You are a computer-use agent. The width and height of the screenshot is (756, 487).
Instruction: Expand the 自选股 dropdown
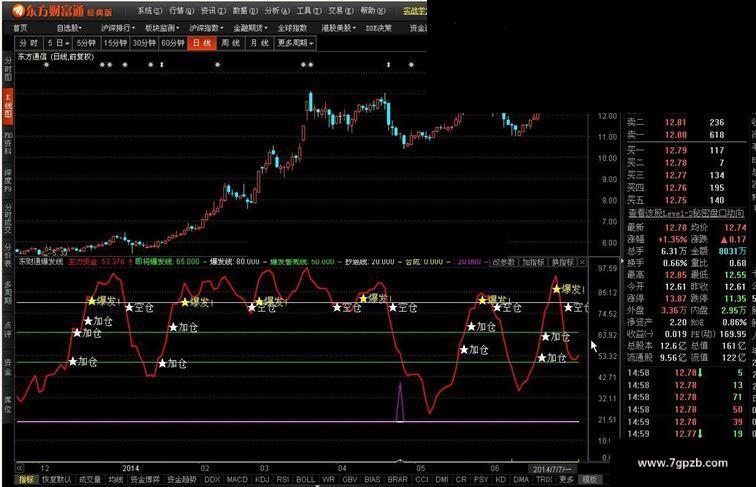tap(69, 28)
